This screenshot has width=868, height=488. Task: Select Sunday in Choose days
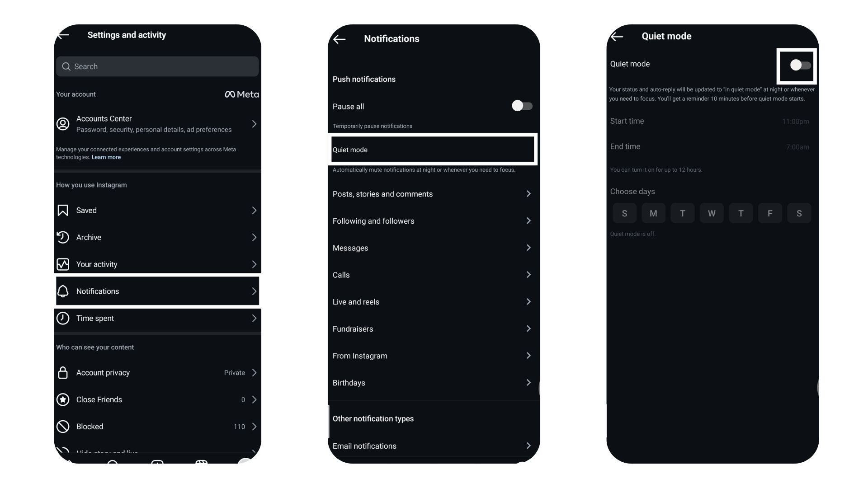coord(624,213)
